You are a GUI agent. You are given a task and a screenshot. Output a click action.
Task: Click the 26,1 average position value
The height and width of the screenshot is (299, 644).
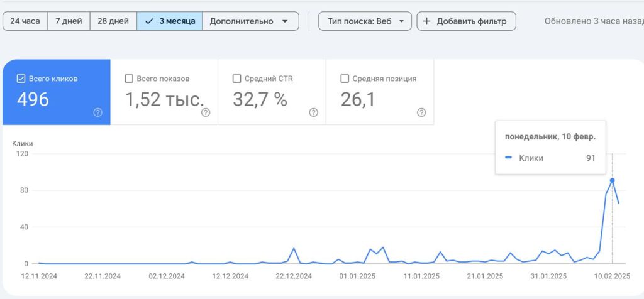(358, 100)
